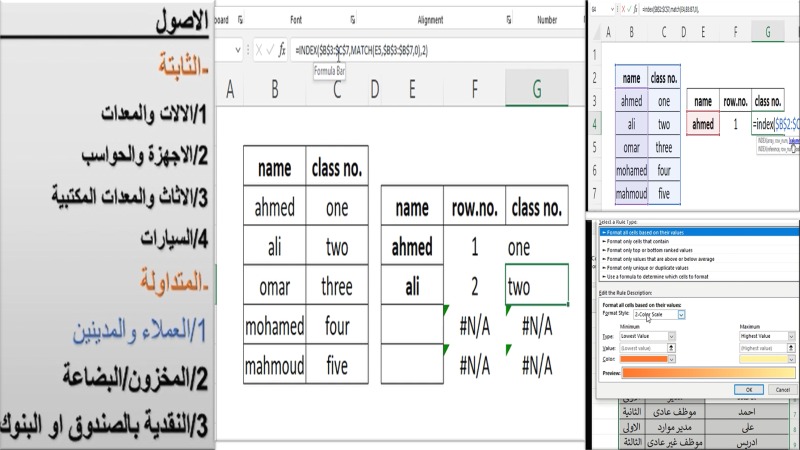
Task: Click Insert Function fx in main formula bar
Action: (282, 50)
